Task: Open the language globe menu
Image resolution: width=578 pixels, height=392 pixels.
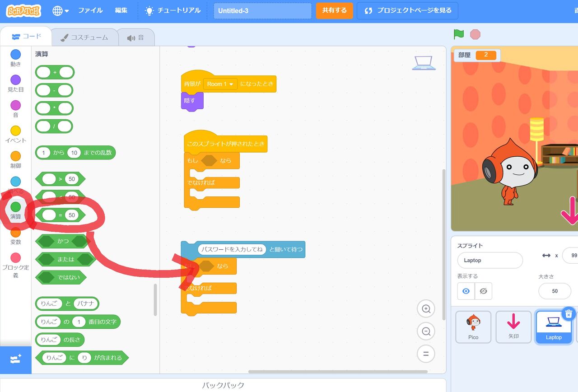Action: coord(61,11)
